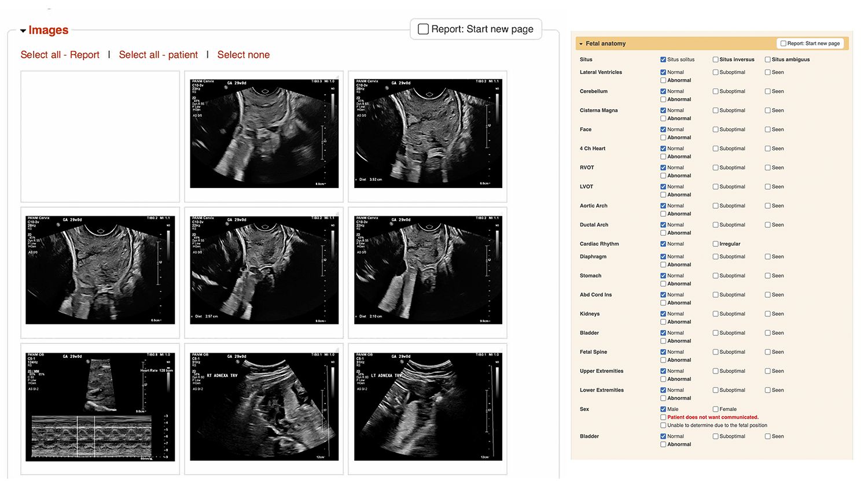Image resolution: width=868 pixels, height=488 pixels.
Task: Check Suboptimal for Abd Cord Ins
Action: 715,295
